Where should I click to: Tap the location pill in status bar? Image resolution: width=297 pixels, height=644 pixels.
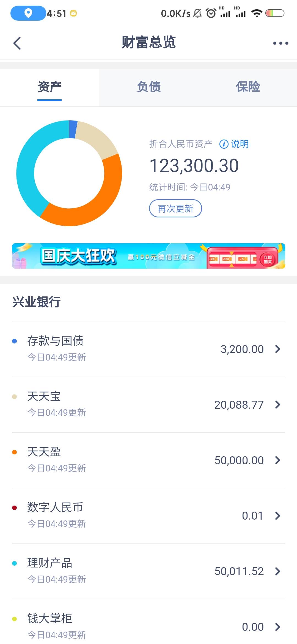28,13
